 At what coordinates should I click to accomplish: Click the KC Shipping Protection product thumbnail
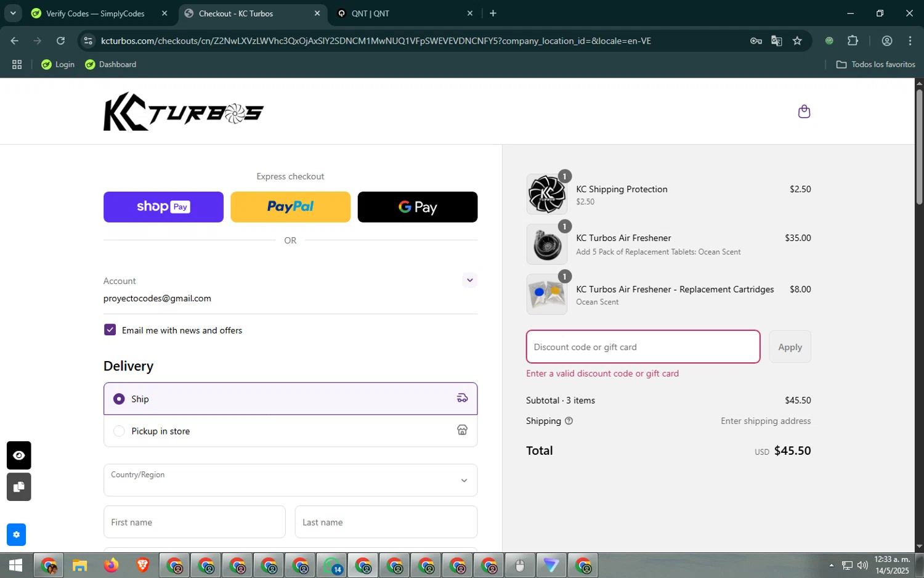coord(547,194)
